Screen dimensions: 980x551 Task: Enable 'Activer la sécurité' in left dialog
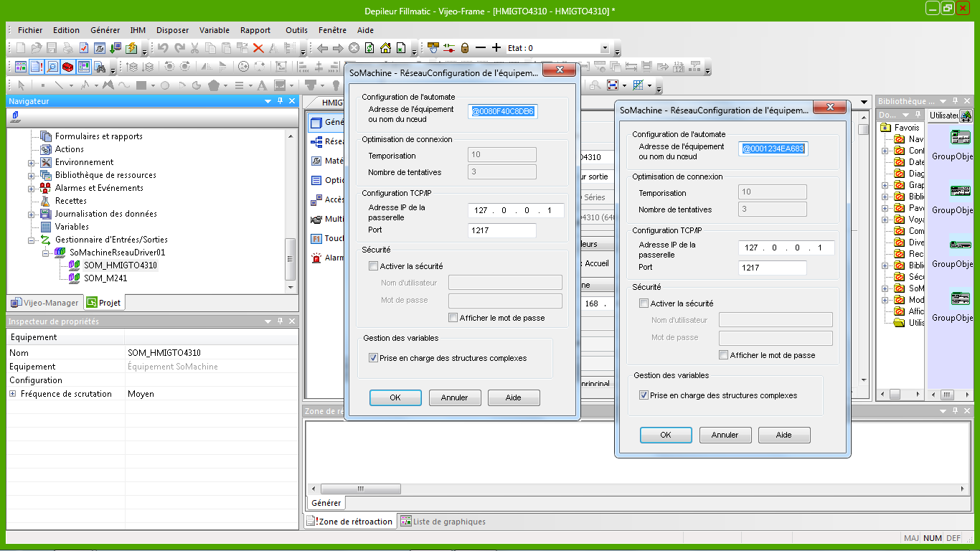point(373,266)
